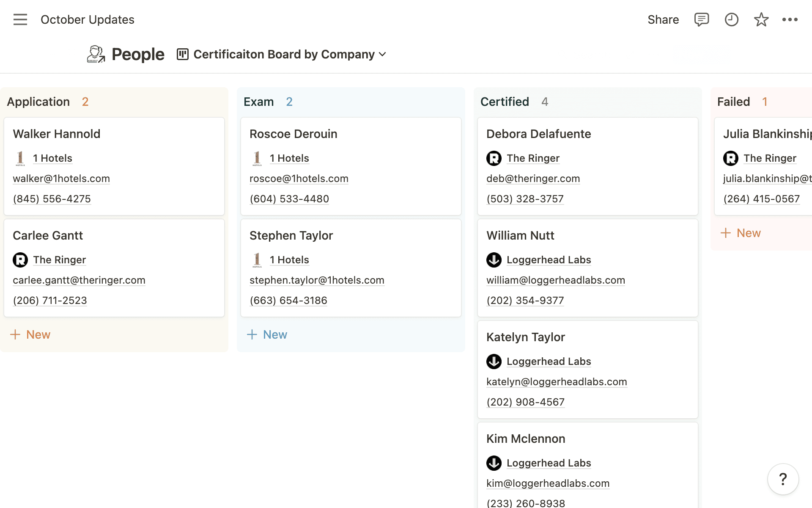Open the Share menu
The image size is (812, 508).
click(664, 19)
